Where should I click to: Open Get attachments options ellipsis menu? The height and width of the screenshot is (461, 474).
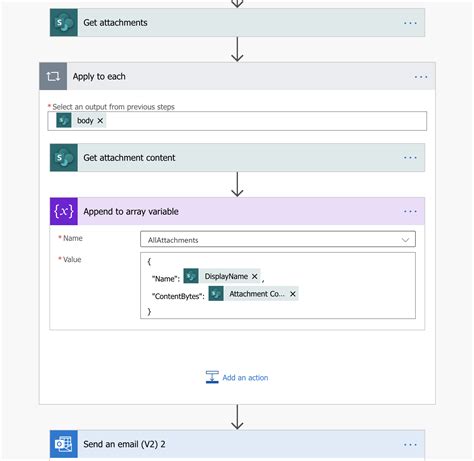[x=410, y=23]
